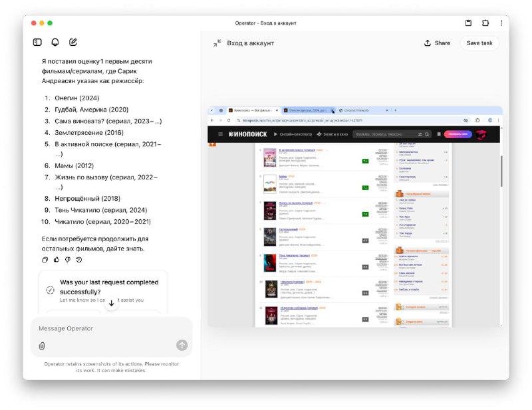Viewport: 532px width, 410px height.
Task: Open advanced search filter icon in search bar
Action: (x=420, y=134)
